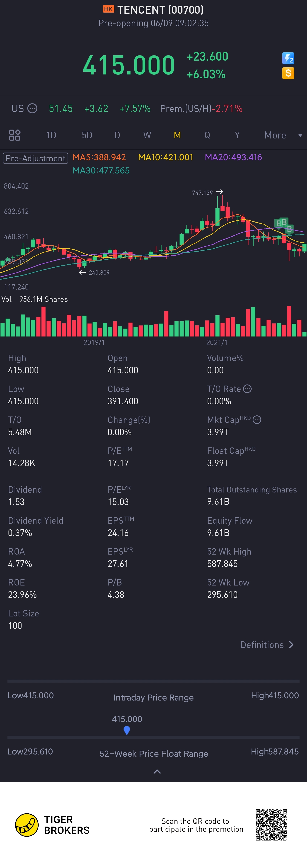The image size is (307, 868).
Task: Tap the +23.600 price change
Action: (207, 56)
